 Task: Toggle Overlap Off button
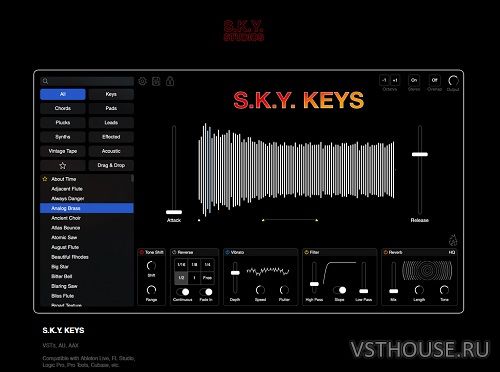click(x=434, y=80)
